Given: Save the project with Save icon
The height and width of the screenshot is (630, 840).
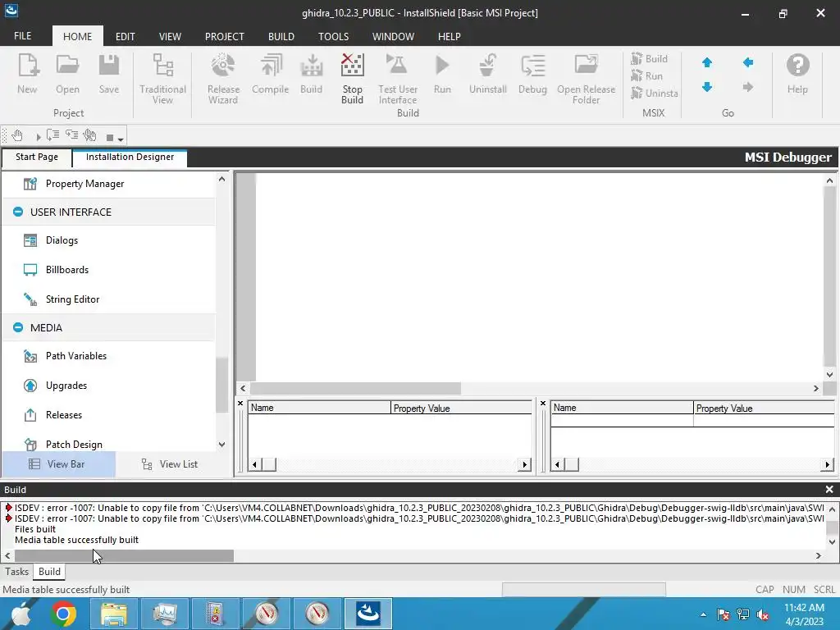Looking at the screenshot, I should click(109, 75).
